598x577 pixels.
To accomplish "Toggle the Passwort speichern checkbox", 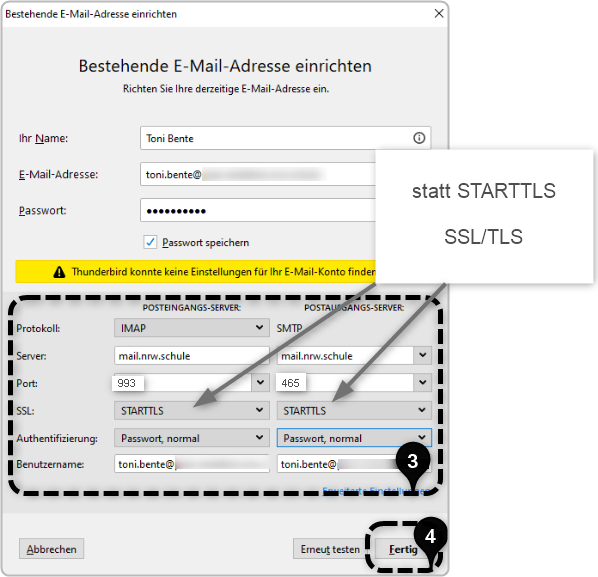I will point(150,242).
